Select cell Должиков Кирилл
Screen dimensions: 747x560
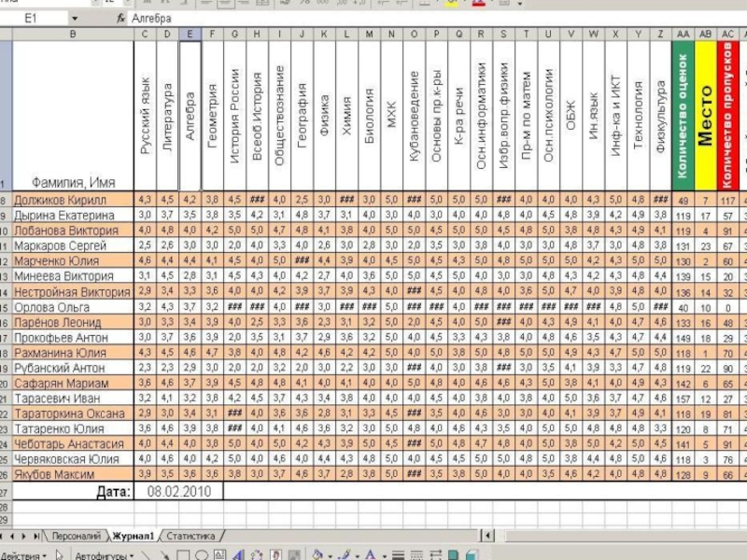73,200
